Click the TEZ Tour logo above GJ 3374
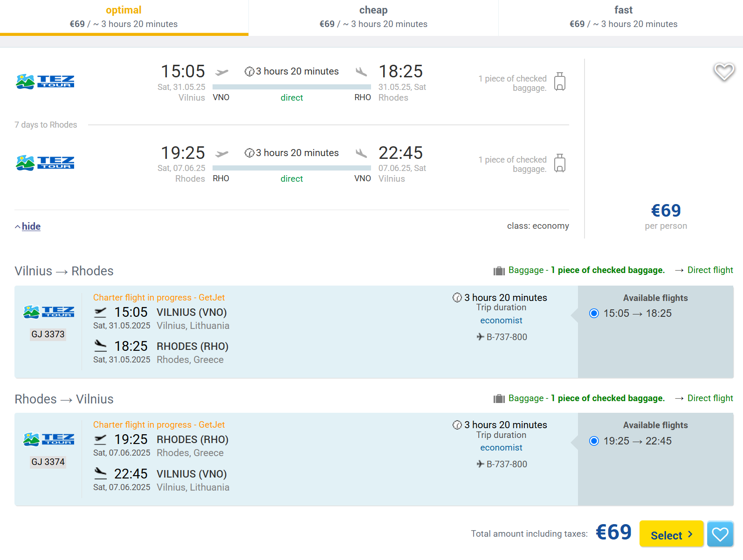This screenshot has height=560, width=743. tap(49, 439)
